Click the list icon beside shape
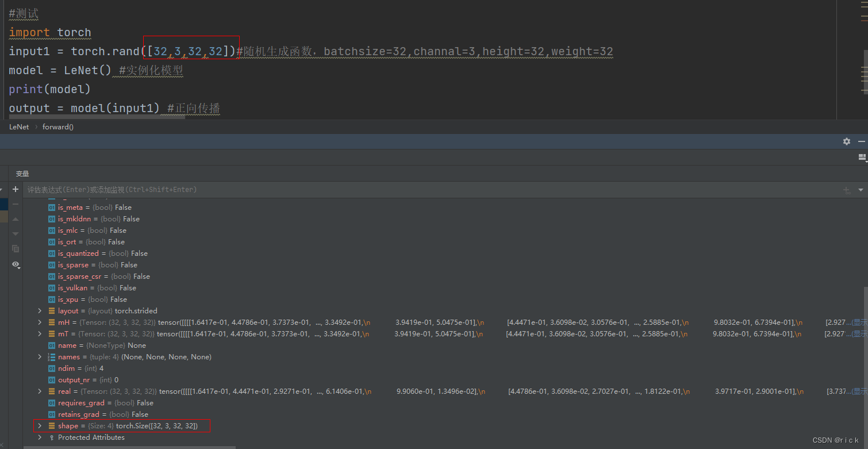Screen dimensions: 868x449 pos(52,426)
